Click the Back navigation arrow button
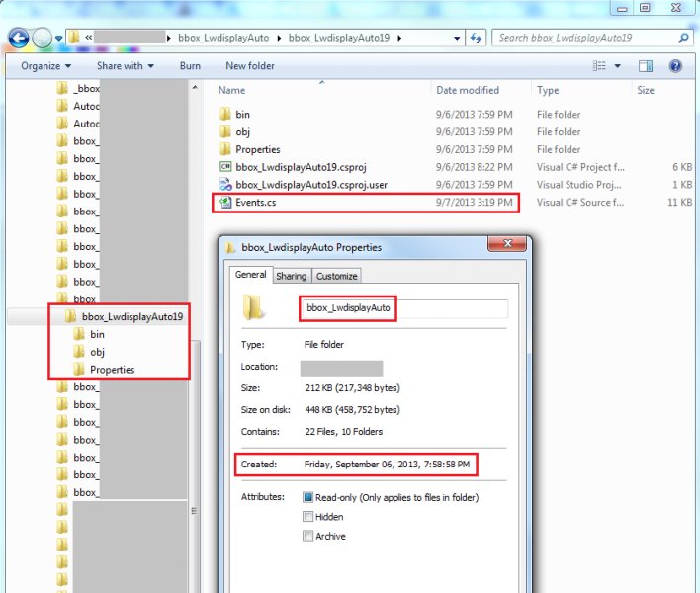Screen dimensions: 700x593 pos(19,38)
